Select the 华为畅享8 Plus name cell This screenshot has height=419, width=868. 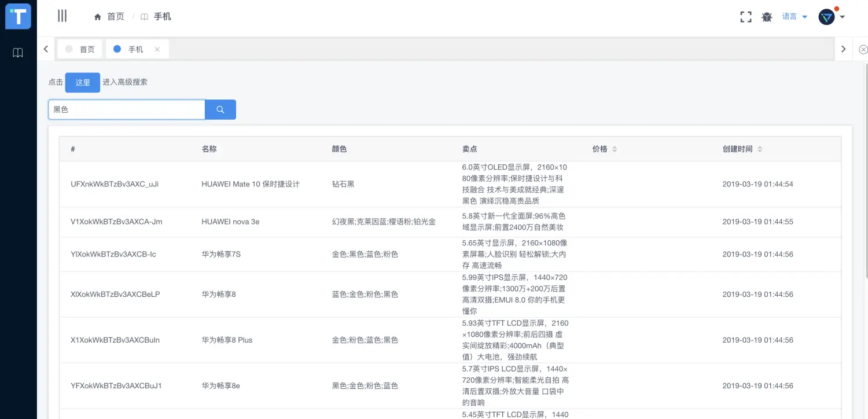227,340
